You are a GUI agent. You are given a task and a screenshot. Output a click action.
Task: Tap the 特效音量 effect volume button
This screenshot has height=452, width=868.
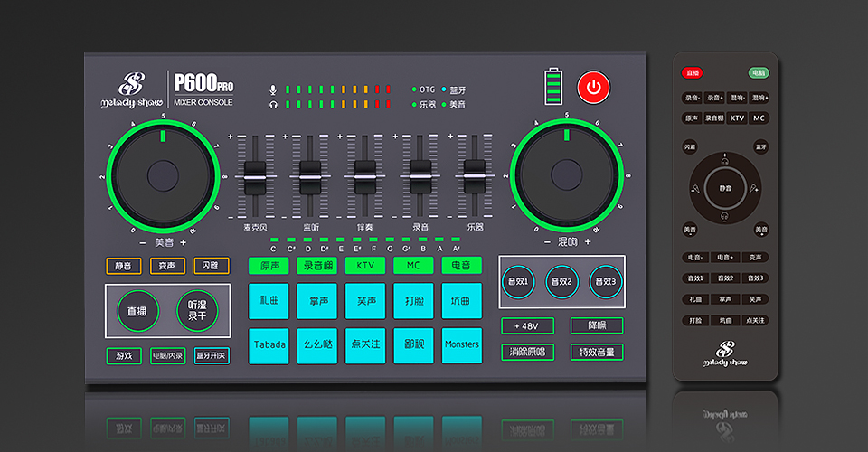pos(597,352)
